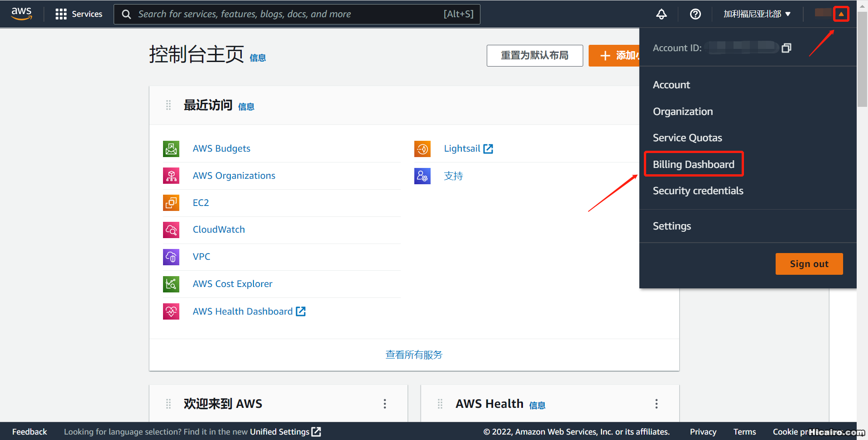Click the AWS Organizations service icon

click(x=171, y=176)
